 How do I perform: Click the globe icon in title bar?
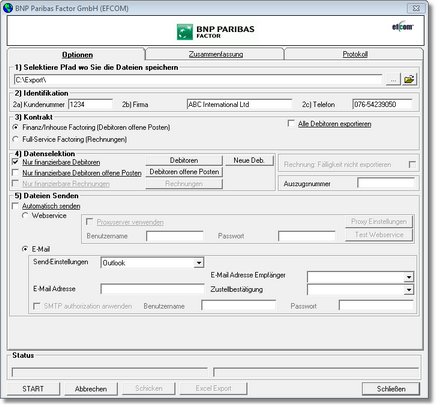click(x=8, y=8)
